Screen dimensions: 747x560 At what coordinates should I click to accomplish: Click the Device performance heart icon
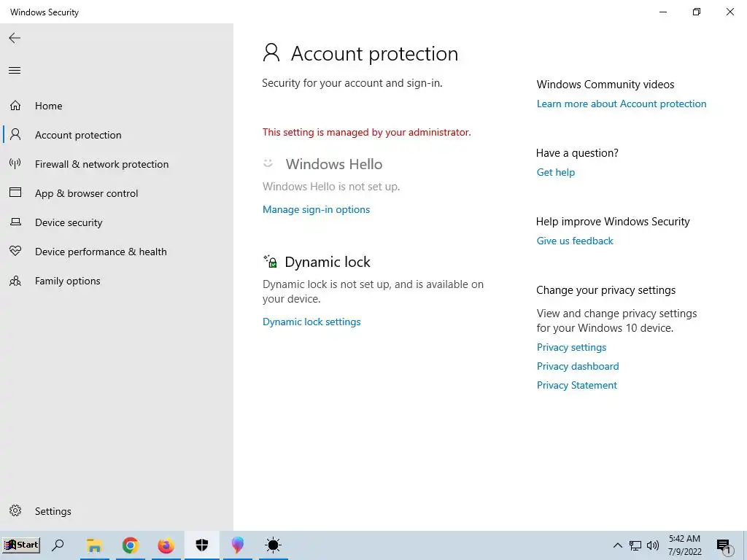pos(15,251)
